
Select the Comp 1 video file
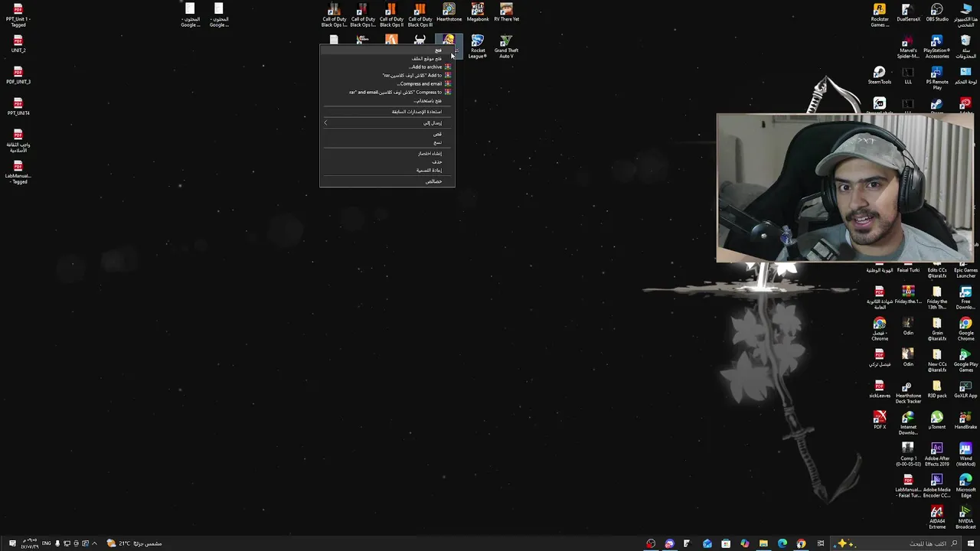point(908,455)
